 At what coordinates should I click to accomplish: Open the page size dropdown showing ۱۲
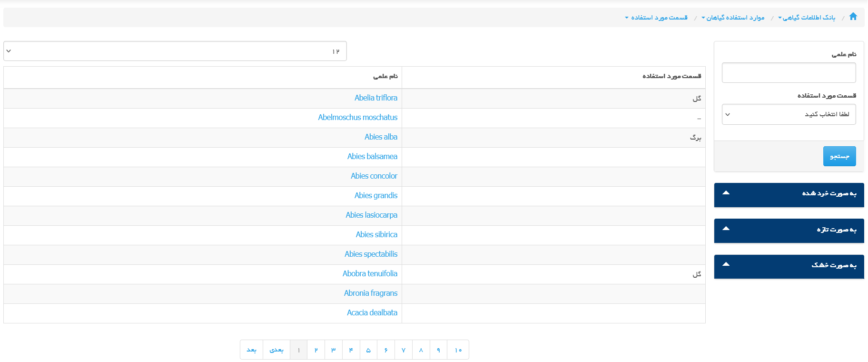pyautogui.click(x=175, y=51)
